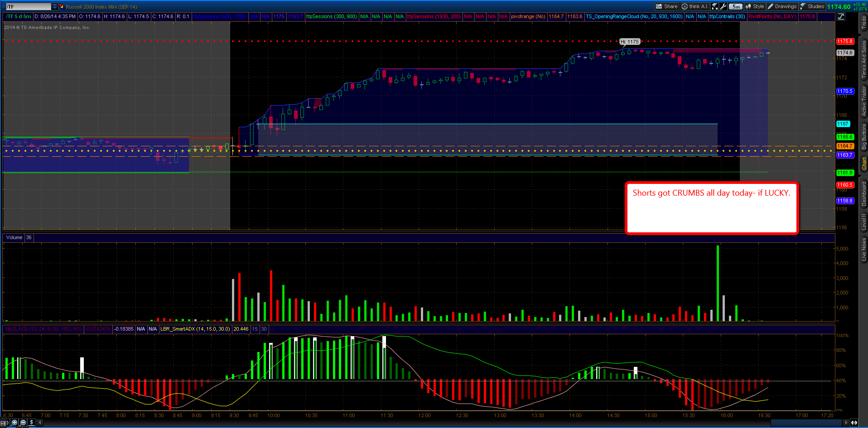Click the 1161.8 green price axis label
Viewport: 868px width, 428px height.
coord(845,173)
